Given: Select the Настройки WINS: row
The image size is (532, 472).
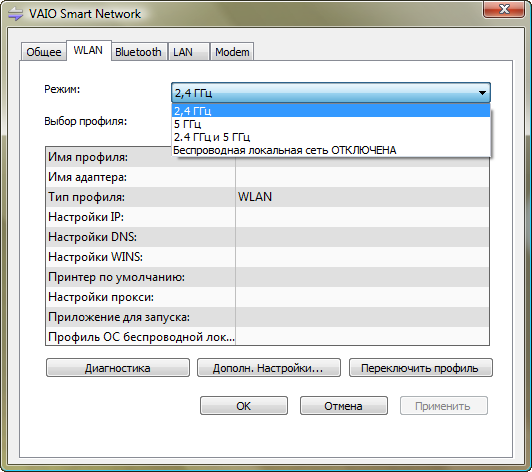Looking at the screenshot, I should pos(267,257).
